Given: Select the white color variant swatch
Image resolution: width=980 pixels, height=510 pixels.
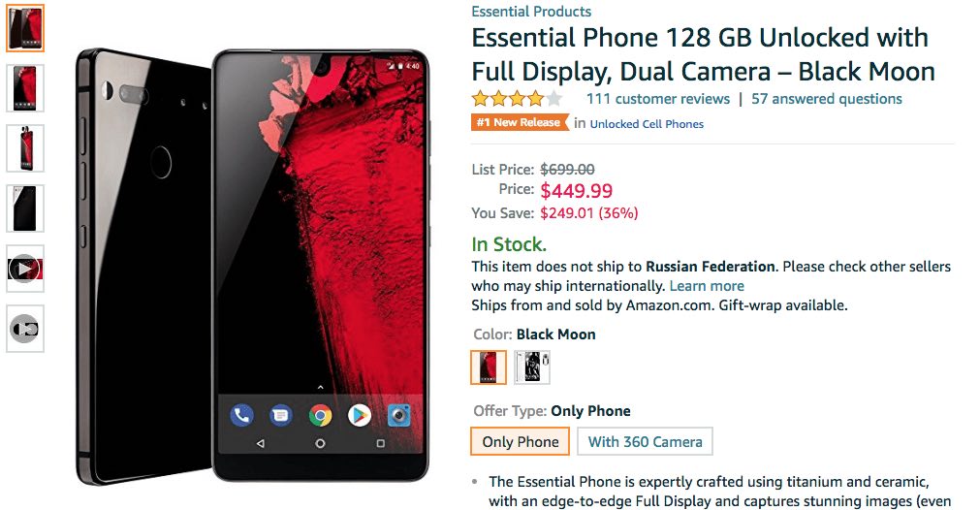Looking at the screenshot, I should (x=532, y=367).
